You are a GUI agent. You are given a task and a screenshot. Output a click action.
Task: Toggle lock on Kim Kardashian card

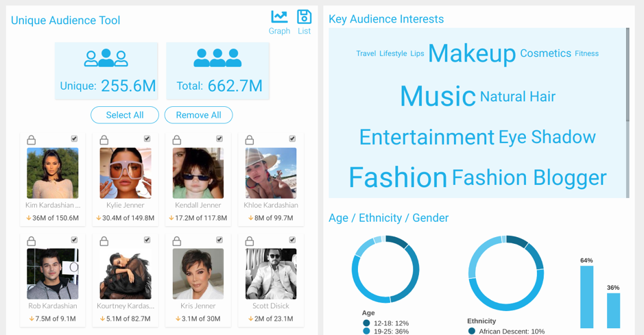(32, 140)
